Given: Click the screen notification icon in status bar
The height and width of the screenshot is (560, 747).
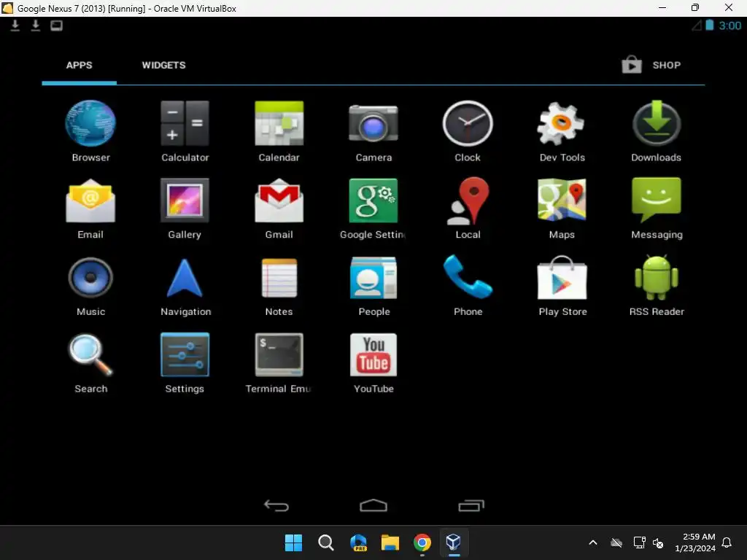Looking at the screenshot, I should [x=56, y=26].
